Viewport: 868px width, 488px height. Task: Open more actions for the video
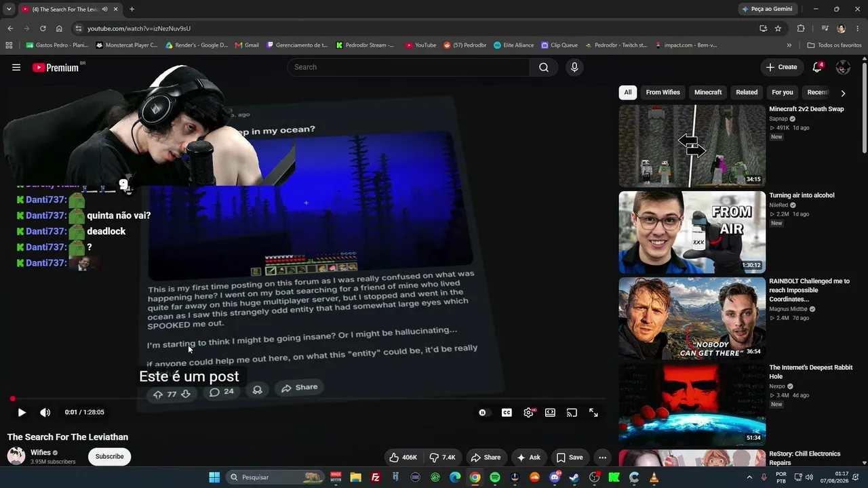602,457
